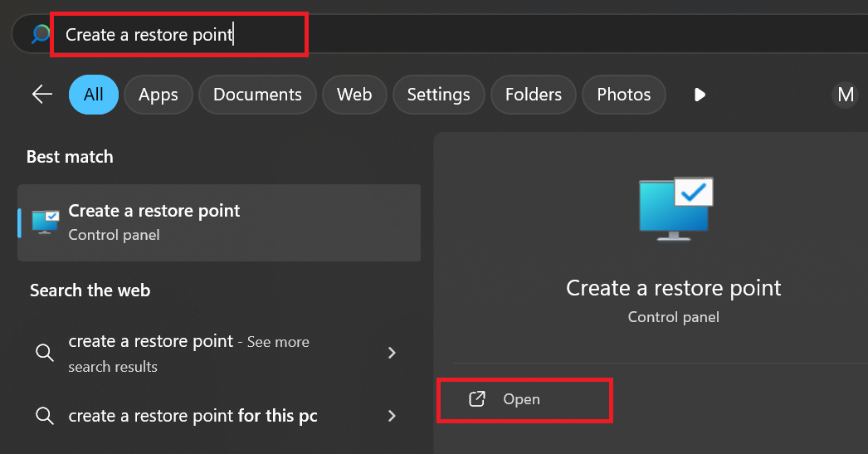
Task: Click the small monitor icon in Best match
Action: click(45, 222)
